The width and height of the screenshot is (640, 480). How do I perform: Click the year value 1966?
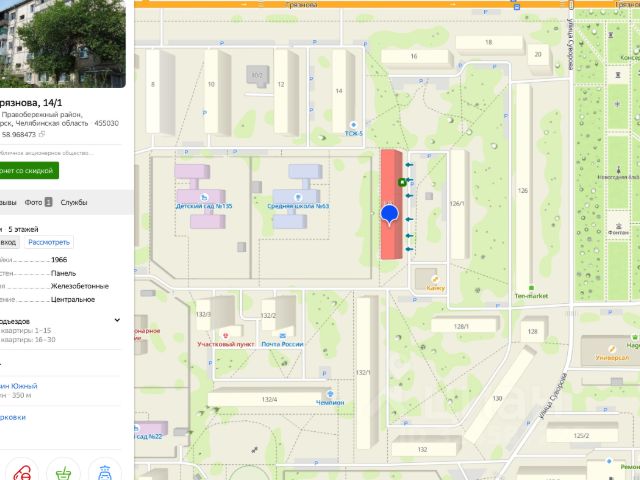pos(59,260)
